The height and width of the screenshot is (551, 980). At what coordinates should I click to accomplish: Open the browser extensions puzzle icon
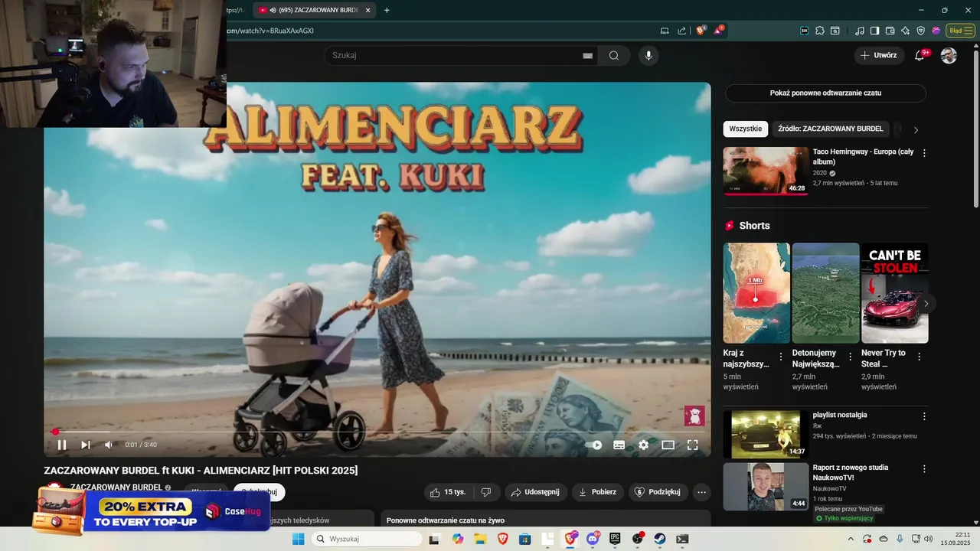point(820,31)
